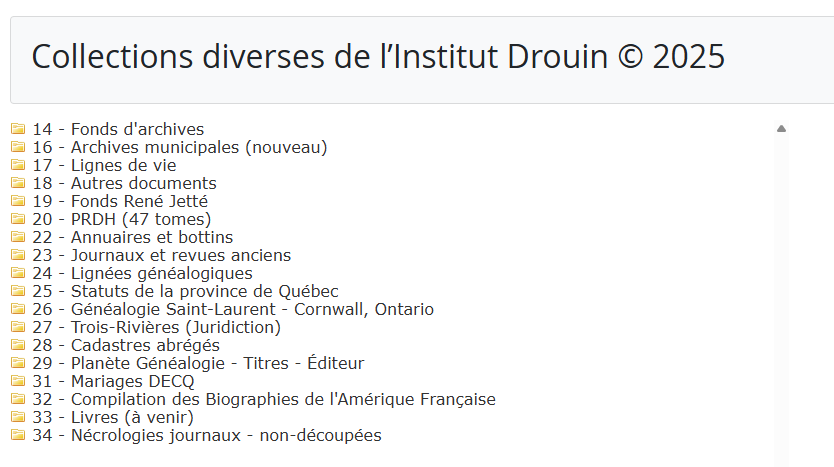Viewport: 834px width, 467px height.
Task: Open Compilation des Biographies de l'Amérique Française
Action: tap(264, 399)
